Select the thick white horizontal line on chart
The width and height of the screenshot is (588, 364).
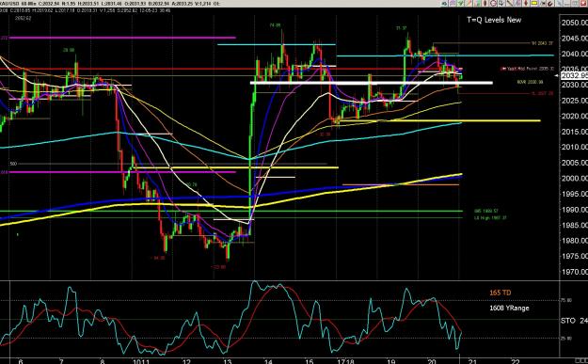[372, 83]
